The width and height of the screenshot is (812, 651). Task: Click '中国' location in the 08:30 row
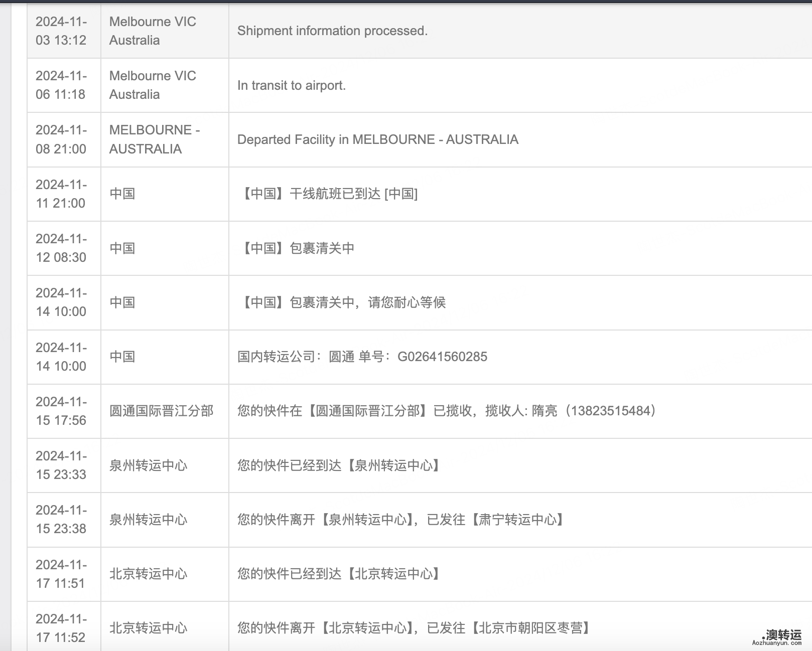(122, 248)
